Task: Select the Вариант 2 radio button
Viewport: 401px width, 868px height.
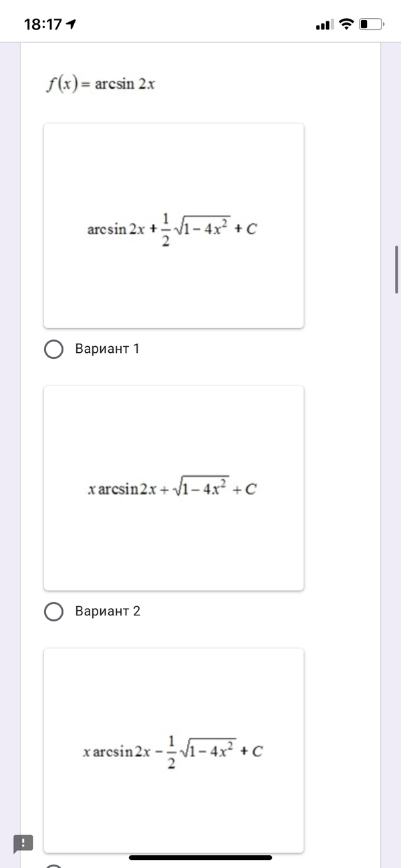Action: [54, 612]
